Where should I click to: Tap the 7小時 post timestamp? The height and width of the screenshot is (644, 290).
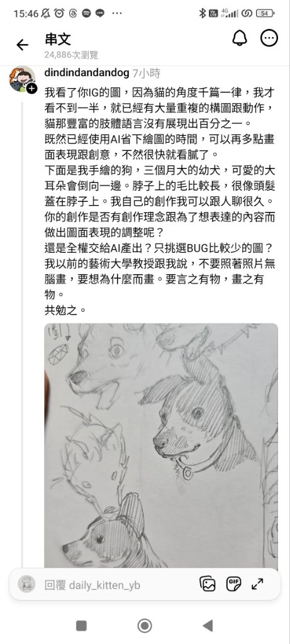click(146, 74)
